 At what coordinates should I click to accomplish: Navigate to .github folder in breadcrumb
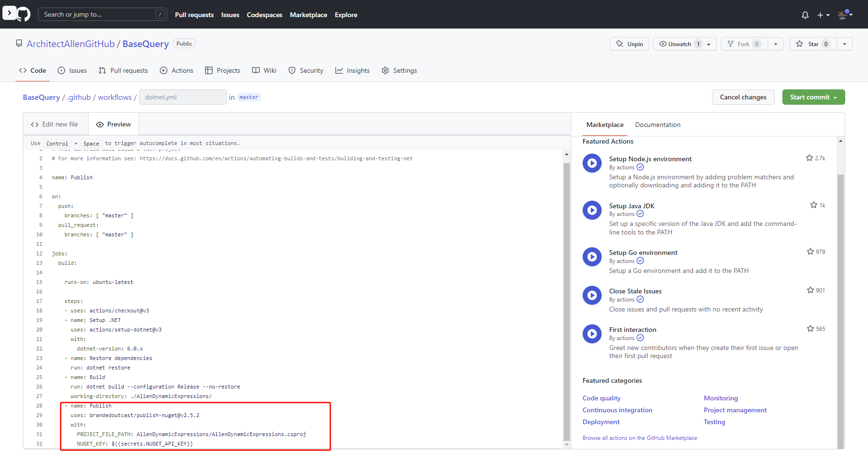point(79,97)
